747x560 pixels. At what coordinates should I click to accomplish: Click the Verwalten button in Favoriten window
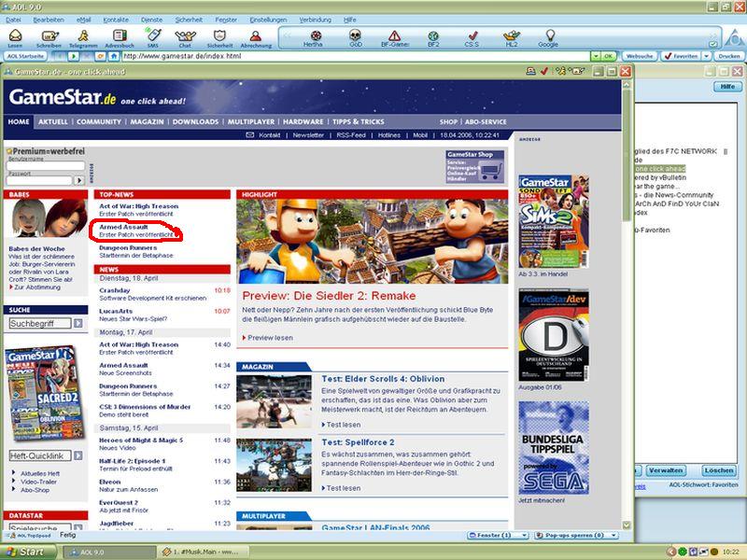tap(666, 470)
